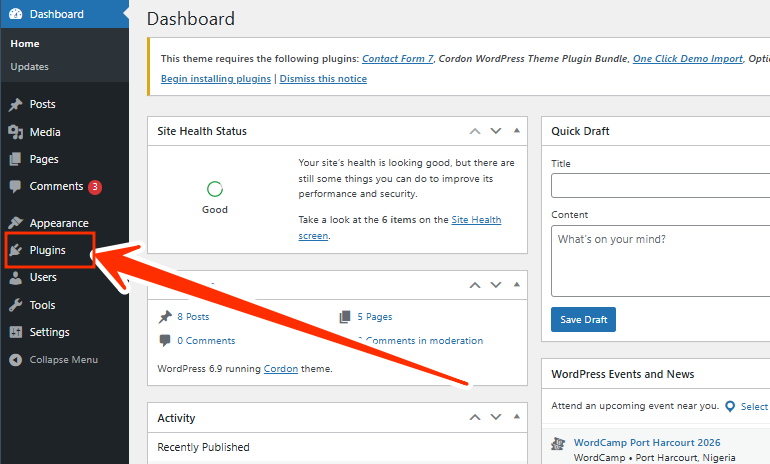Open the One Click Demo Import link
770x464 pixels.
688,59
